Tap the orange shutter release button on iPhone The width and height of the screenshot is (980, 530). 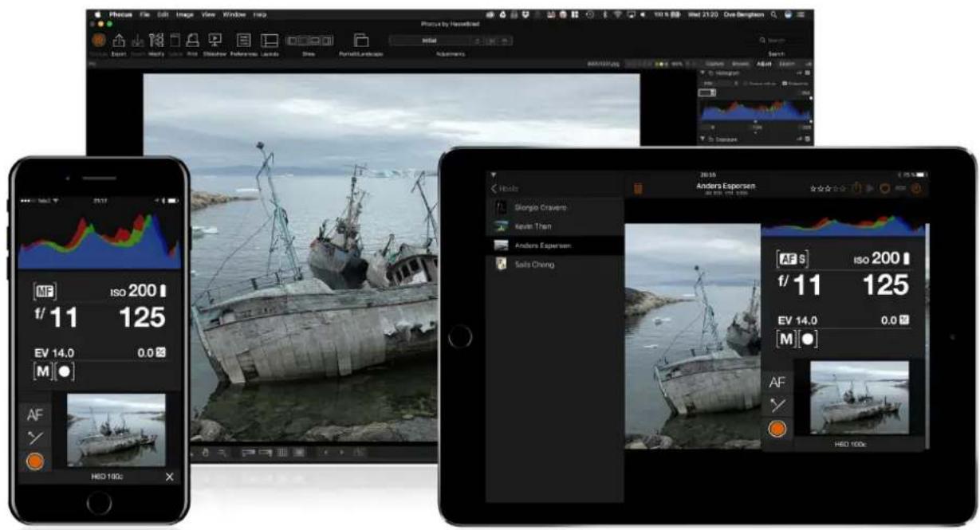click(35, 461)
